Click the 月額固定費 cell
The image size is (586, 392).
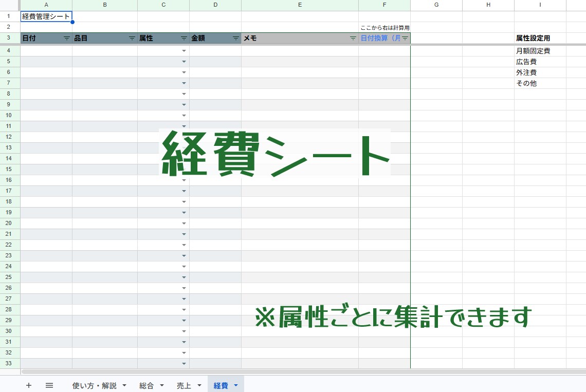pyautogui.click(x=540, y=51)
